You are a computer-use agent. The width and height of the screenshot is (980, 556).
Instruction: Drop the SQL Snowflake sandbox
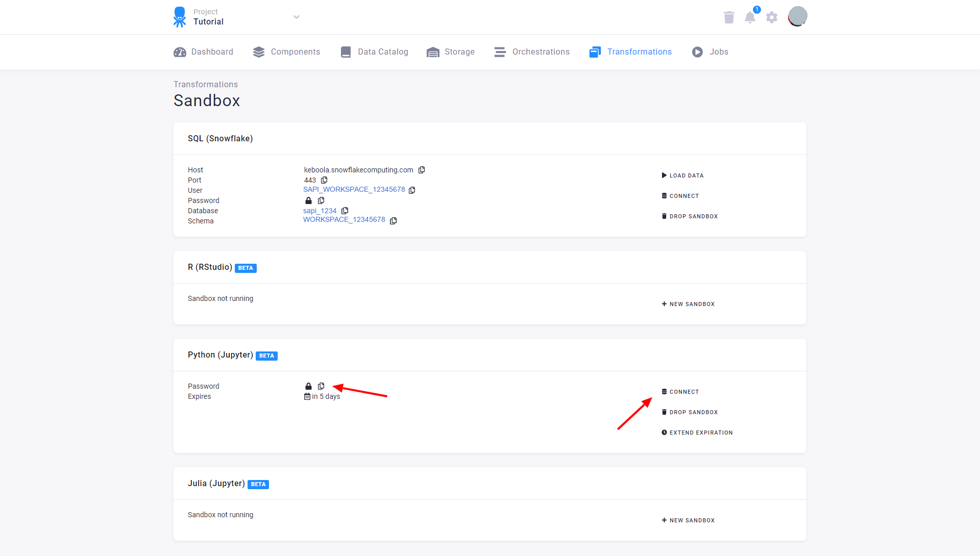point(690,216)
